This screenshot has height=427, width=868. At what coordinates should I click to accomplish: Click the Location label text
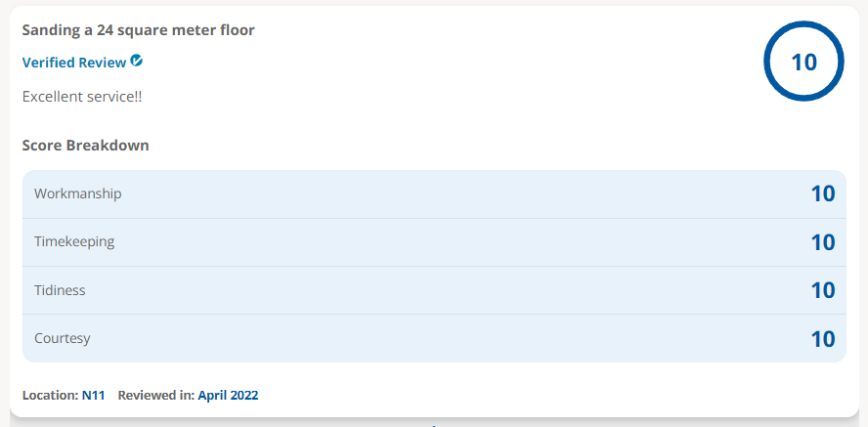(x=51, y=396)
